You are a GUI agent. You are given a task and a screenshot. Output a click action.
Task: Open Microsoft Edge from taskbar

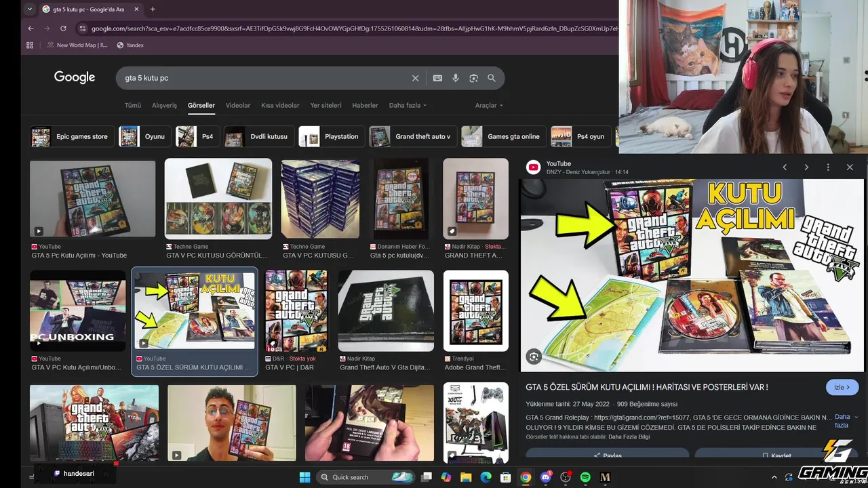[486, 477]
